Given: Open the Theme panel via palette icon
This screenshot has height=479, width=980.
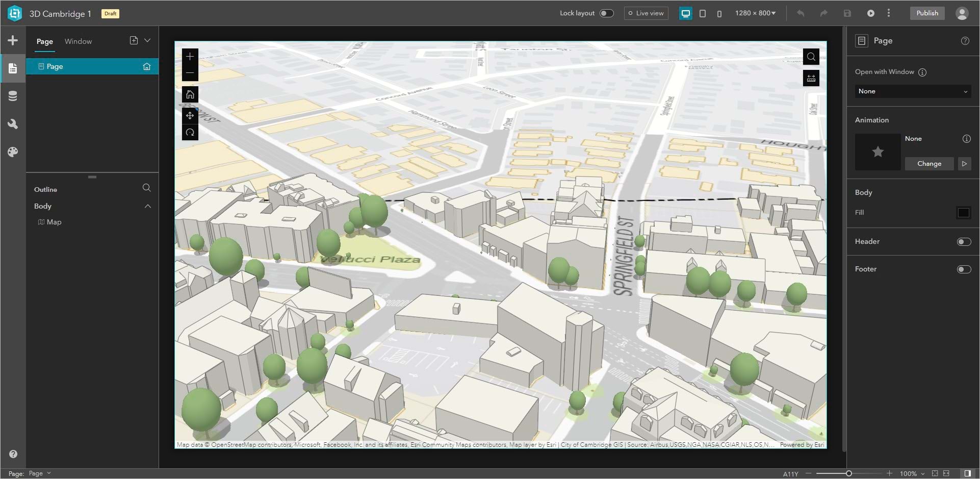Looking at the screenshot, I should click(12, 152).
